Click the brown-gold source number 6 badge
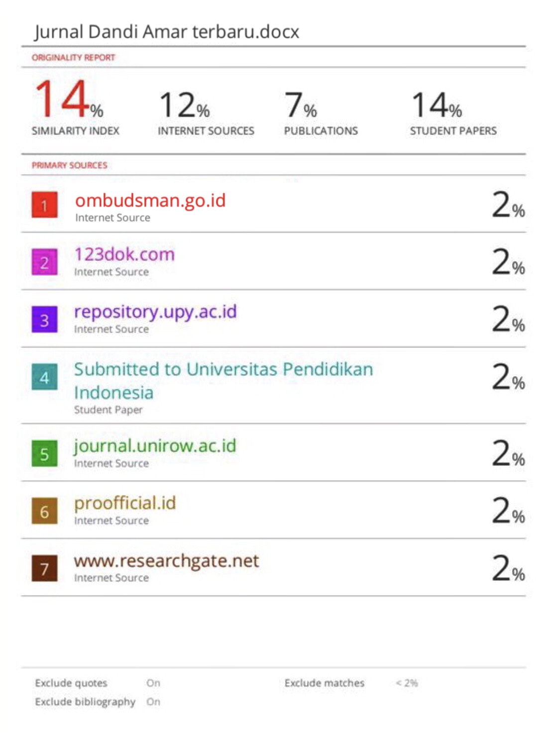This screenshot has height=736, width=560. tap(44, 511)
